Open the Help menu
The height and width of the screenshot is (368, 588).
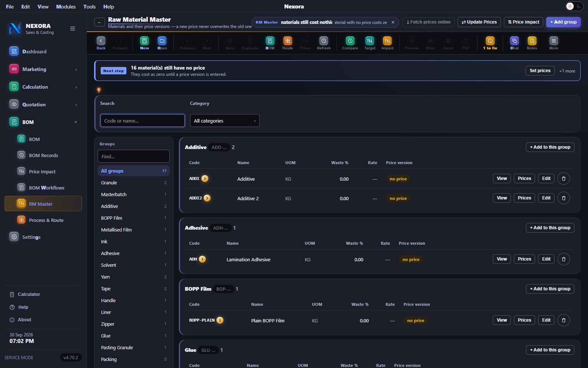[108, 7]
